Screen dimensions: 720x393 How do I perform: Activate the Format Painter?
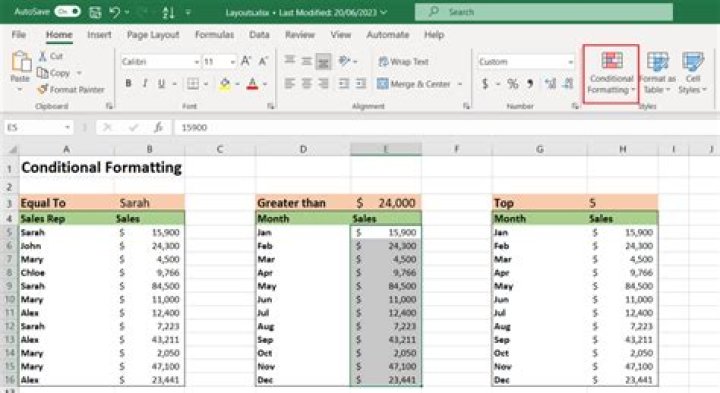pyautogui.click(x=71, y=89)
